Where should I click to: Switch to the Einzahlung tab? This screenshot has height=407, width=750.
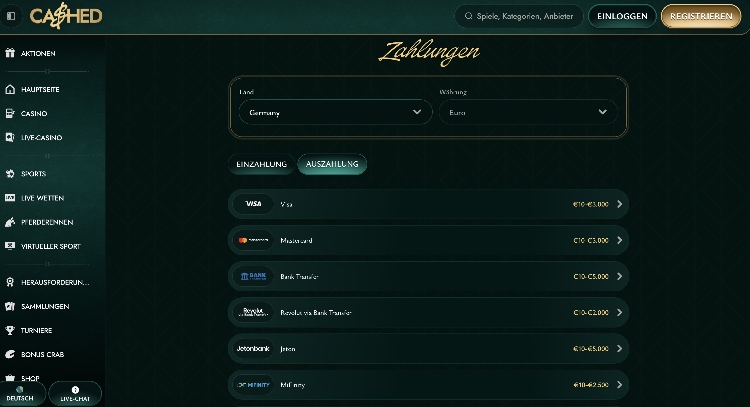[262, 164]
